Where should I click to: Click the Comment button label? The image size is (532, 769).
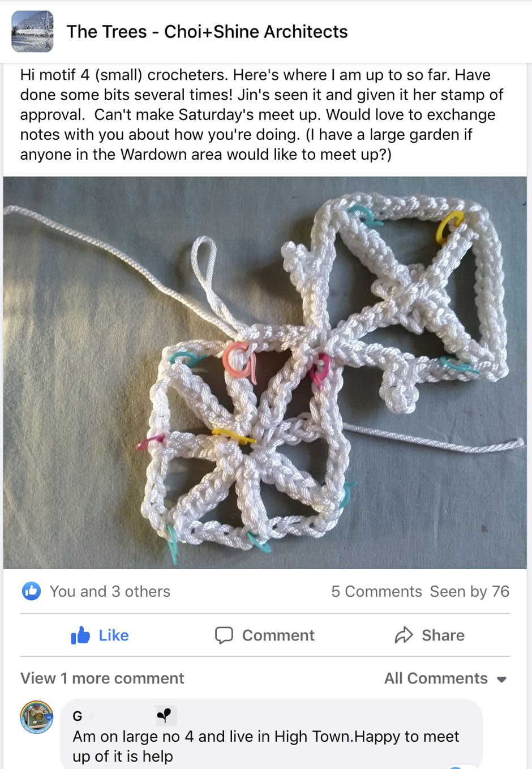278,635
